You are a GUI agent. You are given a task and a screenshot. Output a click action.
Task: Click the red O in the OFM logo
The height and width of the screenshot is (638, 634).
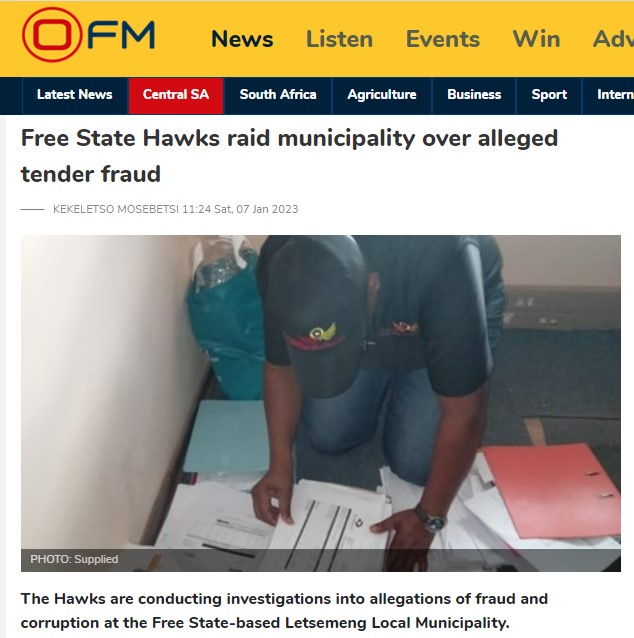[x=52, y=35]
